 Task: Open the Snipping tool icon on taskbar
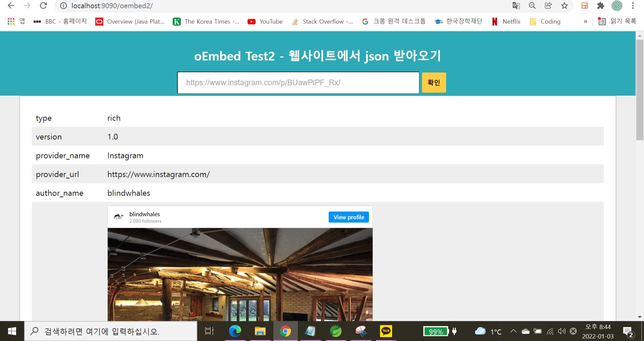[361, 331]
